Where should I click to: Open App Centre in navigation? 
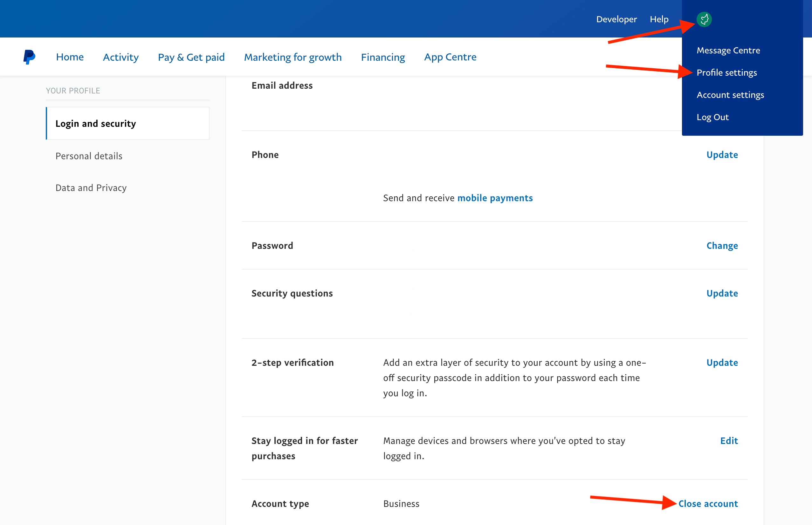tap(450, 57)
